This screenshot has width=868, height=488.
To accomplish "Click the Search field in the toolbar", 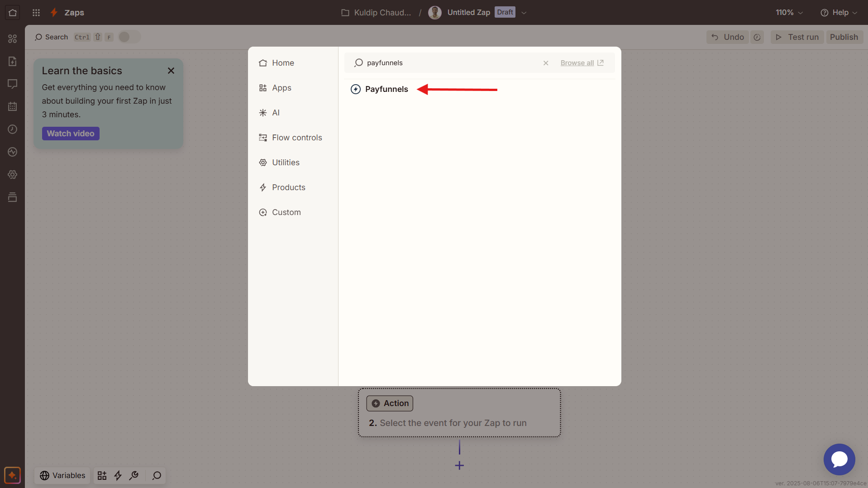I will 52,37.
